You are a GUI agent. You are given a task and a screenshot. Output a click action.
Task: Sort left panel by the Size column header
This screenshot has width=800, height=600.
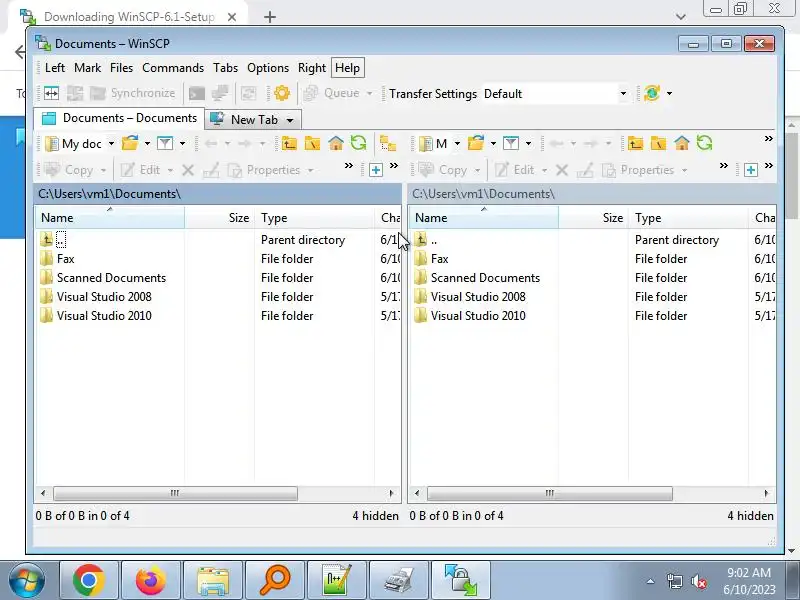[x=219, y=218]
